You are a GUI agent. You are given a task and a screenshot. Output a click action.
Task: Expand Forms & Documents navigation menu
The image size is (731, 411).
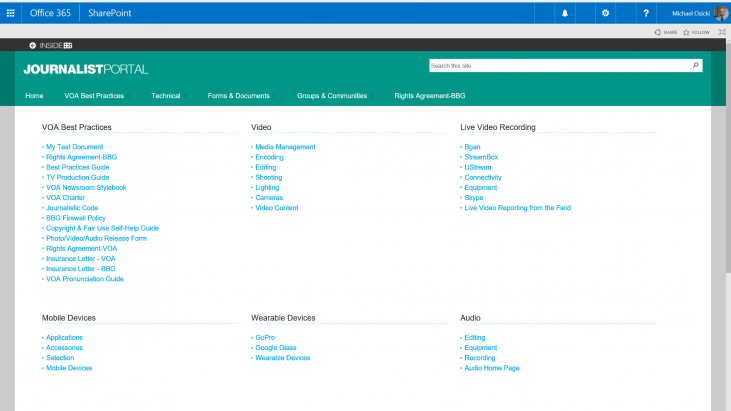[x=241, y=96]
